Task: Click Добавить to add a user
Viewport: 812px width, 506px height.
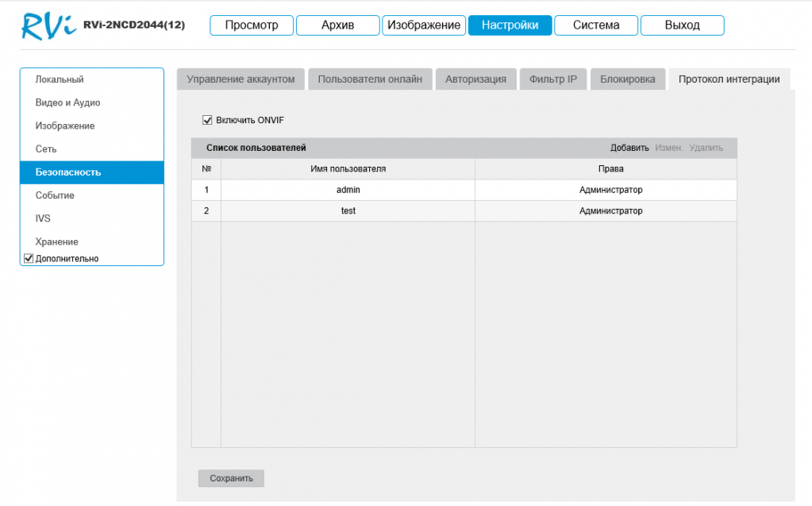Action: point(629,148)
